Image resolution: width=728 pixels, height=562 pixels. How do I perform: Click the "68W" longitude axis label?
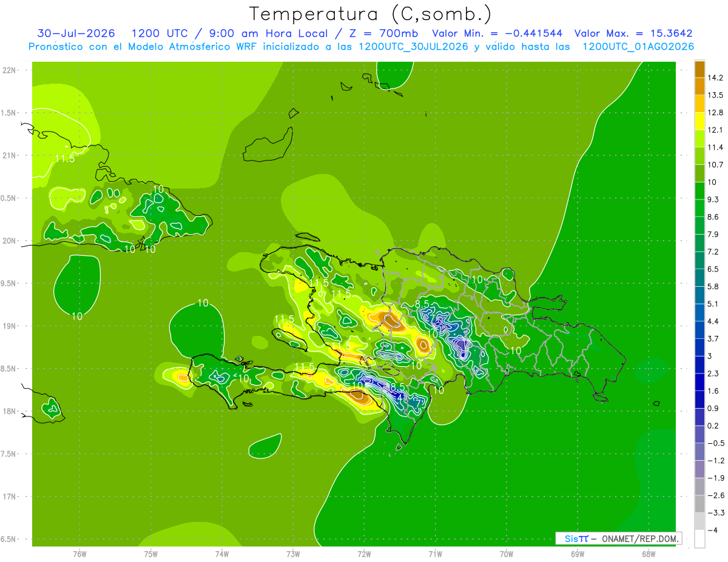pyautogui.click(x=649, y=554)
